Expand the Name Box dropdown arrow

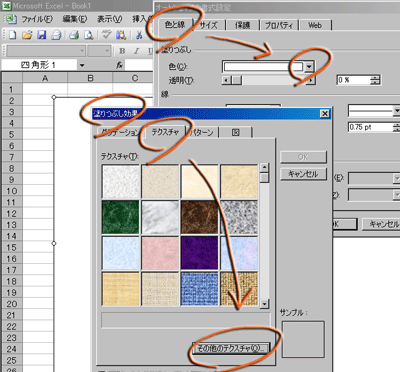[x=82, y=66]
